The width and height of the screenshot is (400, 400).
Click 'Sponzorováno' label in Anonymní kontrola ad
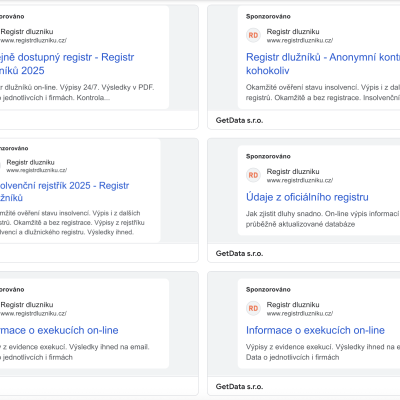[268, 16]
